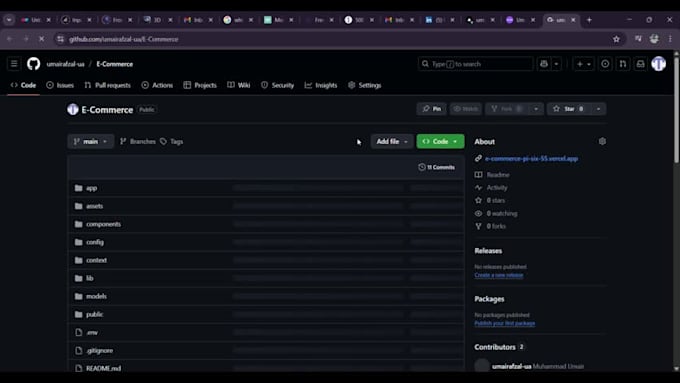Edit About details with gear icon
This screenshot has height=383, width=680.
[602, 141]
